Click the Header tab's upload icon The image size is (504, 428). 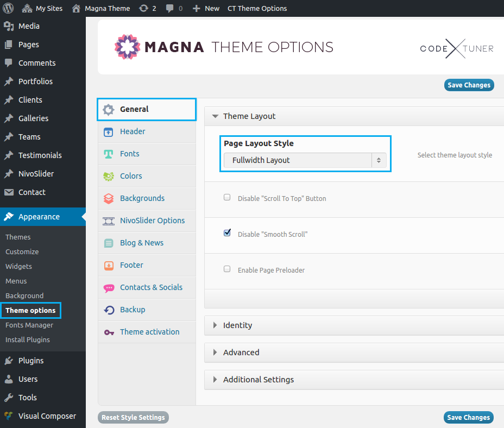click(x=108, y=132)
